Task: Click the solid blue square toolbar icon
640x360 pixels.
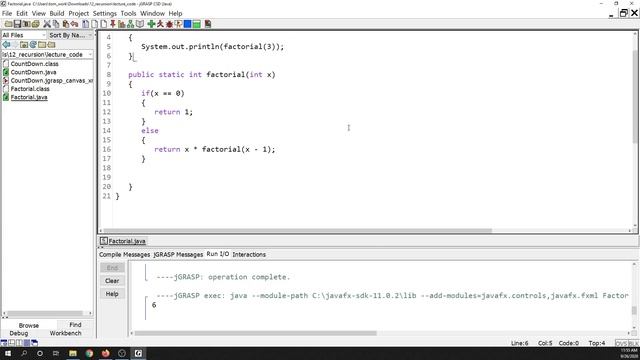Action: (187, 24)
